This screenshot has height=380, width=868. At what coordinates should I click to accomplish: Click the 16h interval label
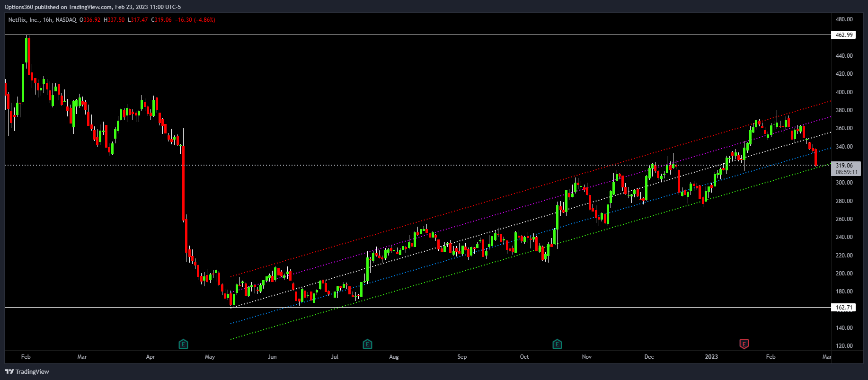click(48, 20)
